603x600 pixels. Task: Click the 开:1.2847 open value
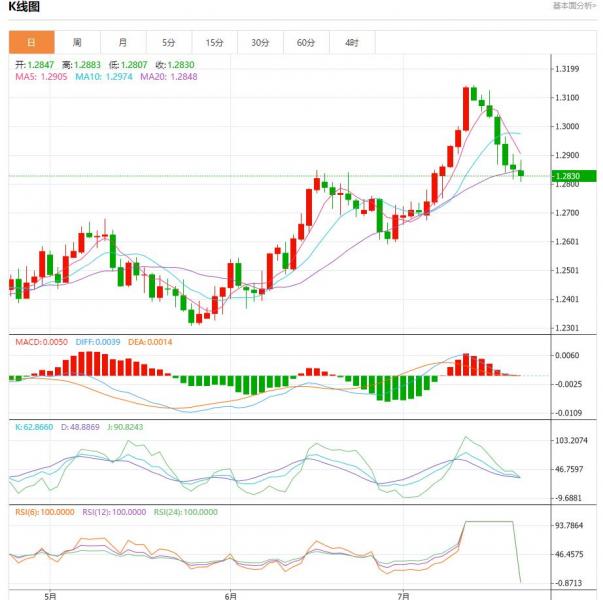pos(35,65)
